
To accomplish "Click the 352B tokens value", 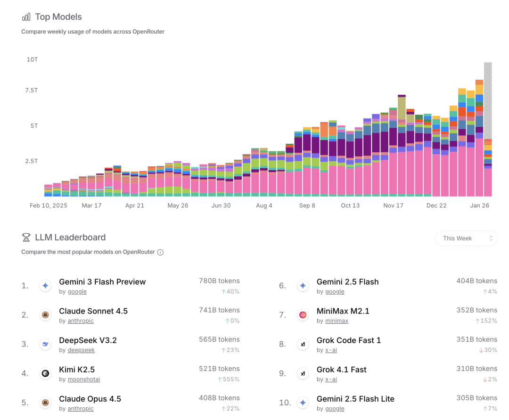I will (477, 310).
